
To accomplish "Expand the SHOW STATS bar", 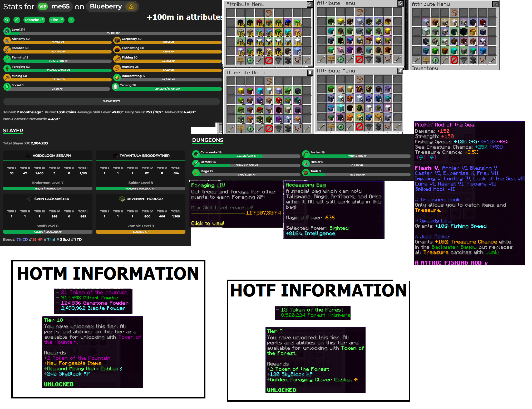I will point(111,101).
